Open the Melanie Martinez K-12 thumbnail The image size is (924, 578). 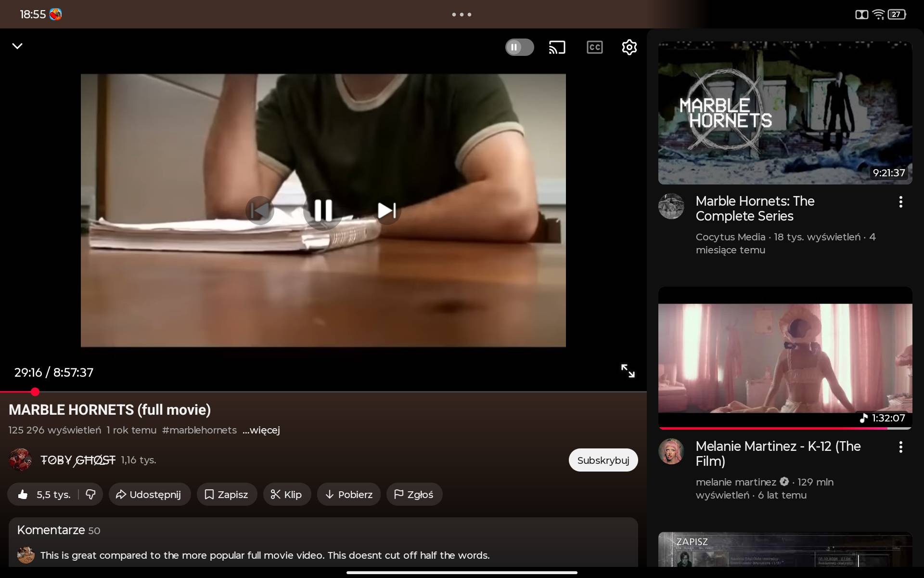point(785,358)
